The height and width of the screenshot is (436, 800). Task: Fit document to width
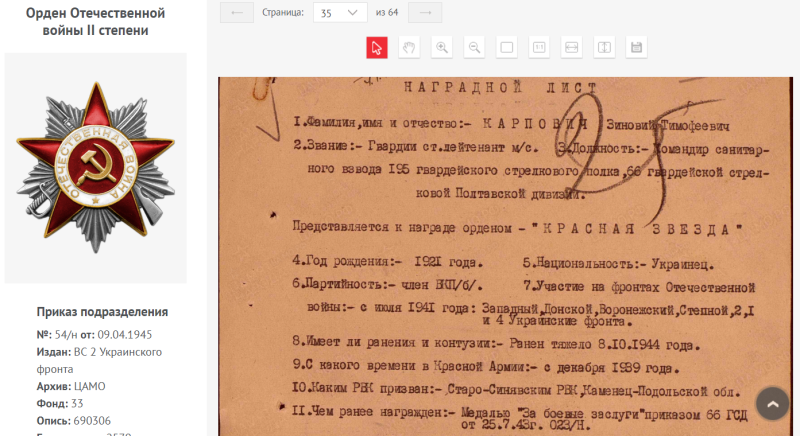point(571,47)
